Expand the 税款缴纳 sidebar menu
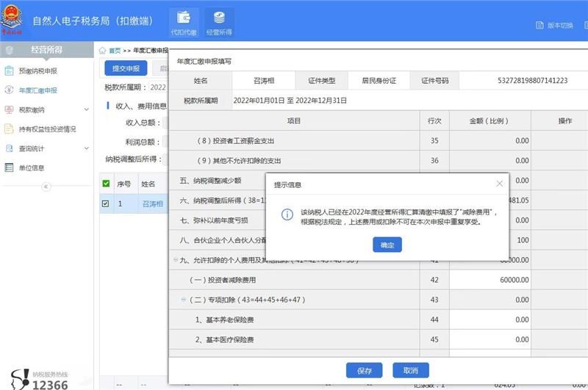Image resolution: width=588 pixels, height=390 pixels. coord(86,110)
